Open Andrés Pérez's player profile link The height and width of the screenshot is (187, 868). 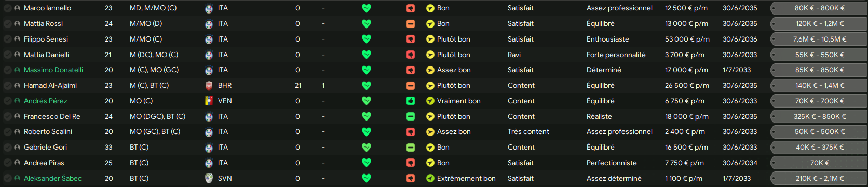[x=46, y=101]
